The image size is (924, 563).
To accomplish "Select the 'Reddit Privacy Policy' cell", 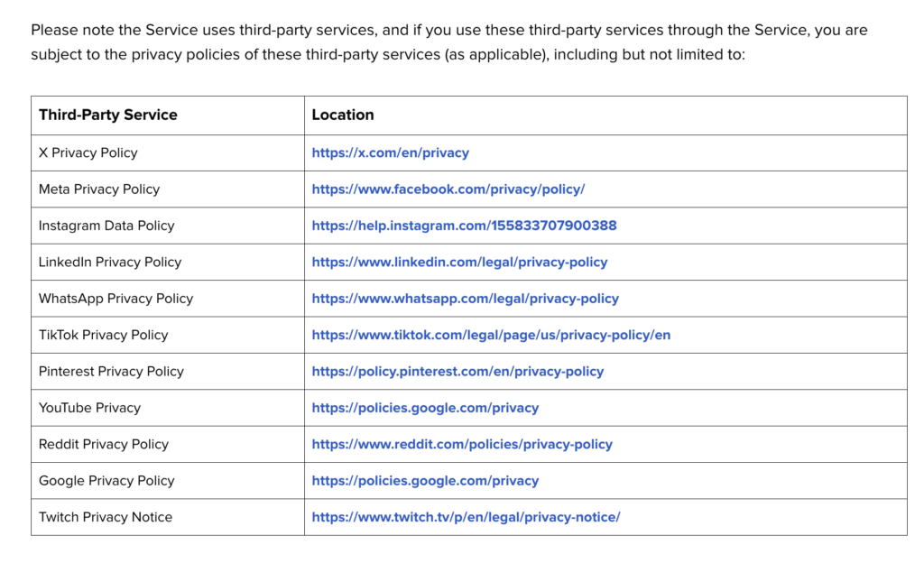I will point(168,445).
